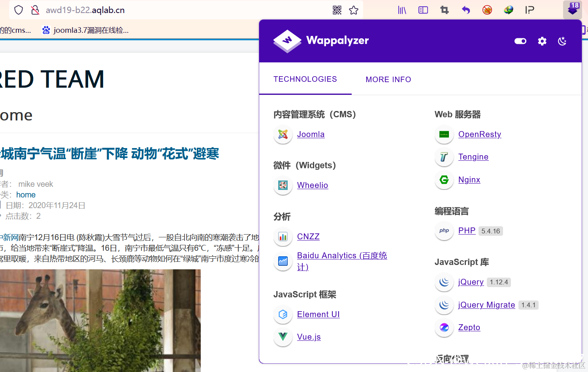Switch Wappalyzer to dark theme

(562, 41)
